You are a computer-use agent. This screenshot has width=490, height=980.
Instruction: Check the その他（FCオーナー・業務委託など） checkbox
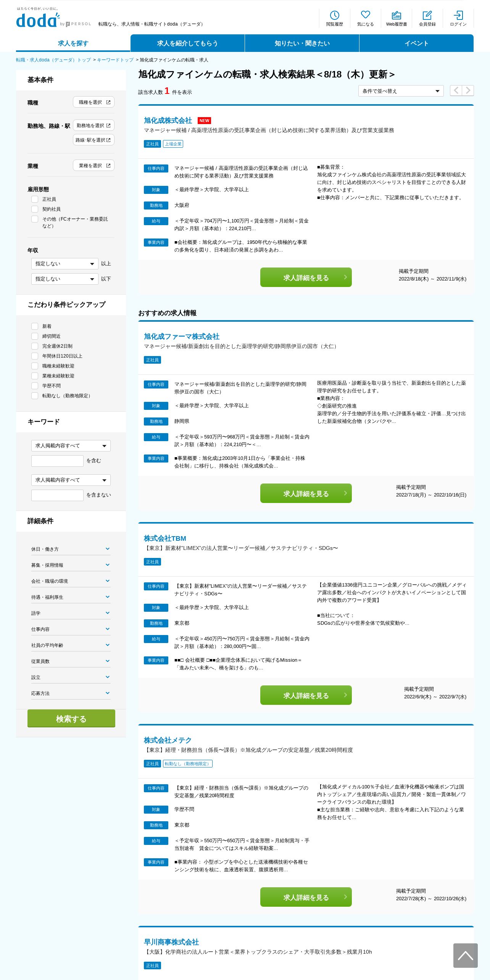tap(35, 219)
